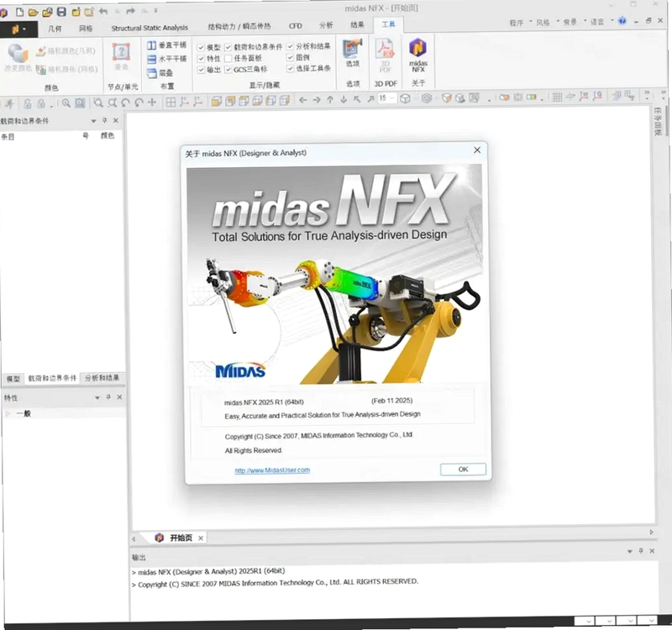Click the isometric cube view icon
672x630 pixels.
[x=405, y=98]
